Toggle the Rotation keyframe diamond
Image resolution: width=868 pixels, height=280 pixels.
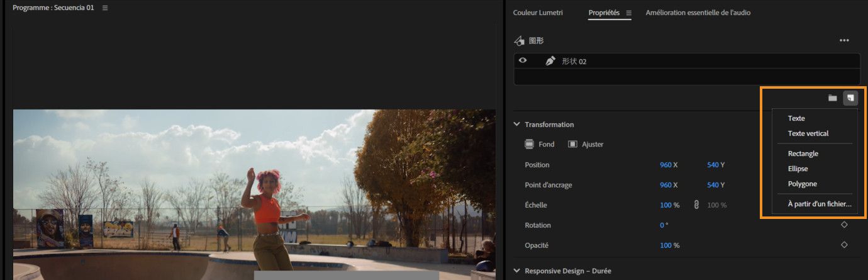click(844, 225)
